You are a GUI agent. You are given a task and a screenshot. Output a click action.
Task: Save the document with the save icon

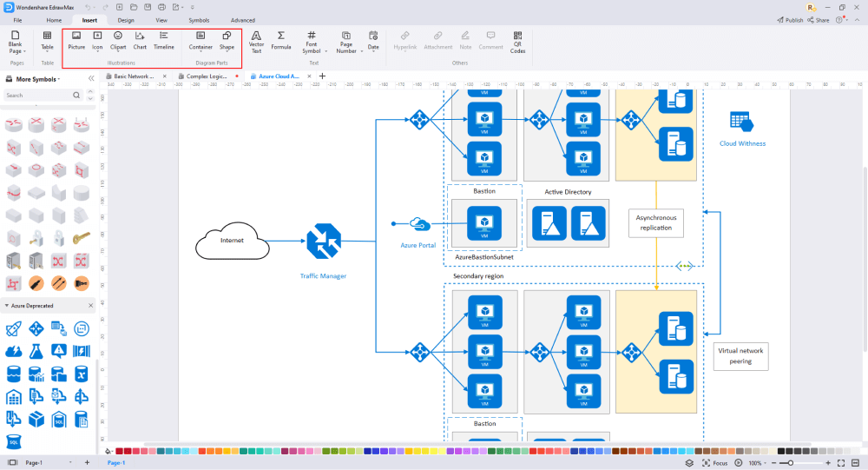coord(148,7)
